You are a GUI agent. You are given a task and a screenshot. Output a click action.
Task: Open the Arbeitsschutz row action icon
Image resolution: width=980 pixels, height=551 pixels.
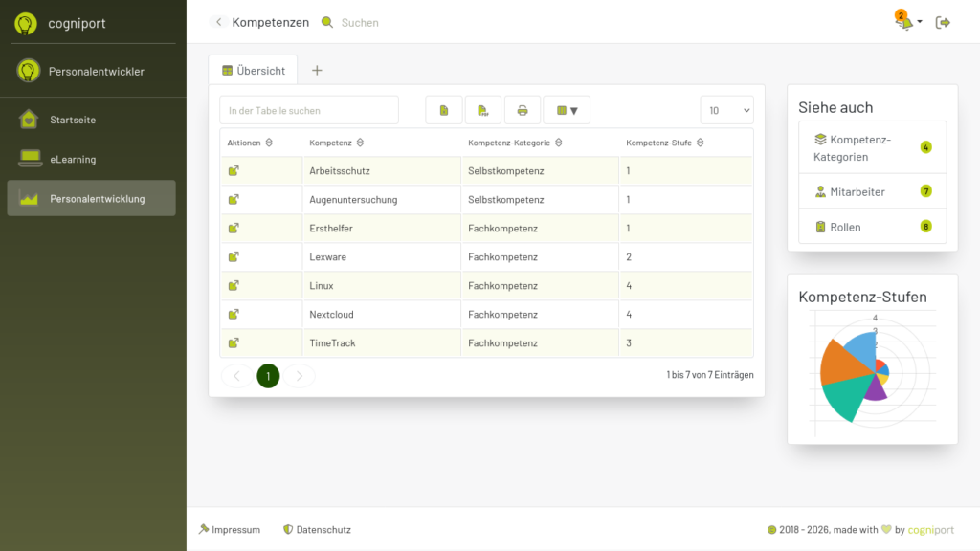(234, 171)
